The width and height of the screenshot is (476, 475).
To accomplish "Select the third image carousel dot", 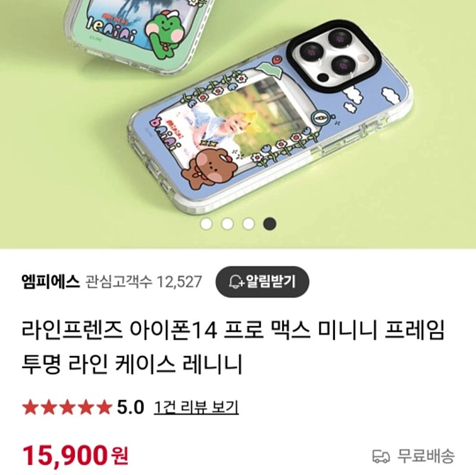I will pos(248,224).
